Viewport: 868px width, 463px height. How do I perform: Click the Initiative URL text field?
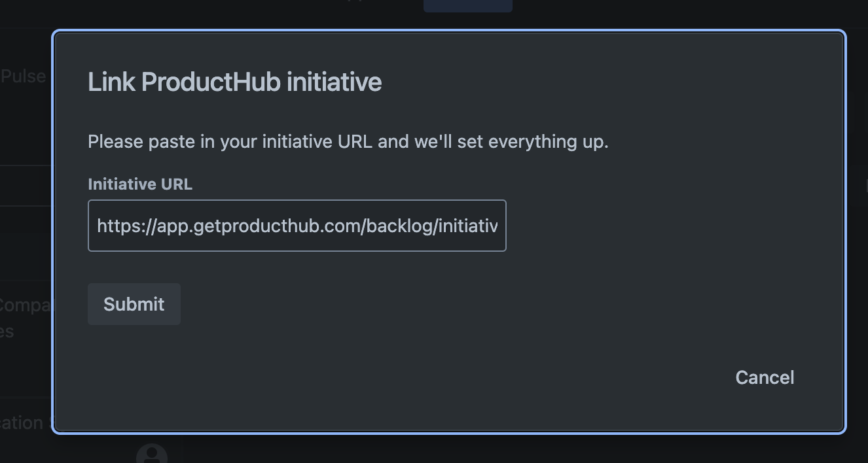pyautogui.click(x=297, y=226)
